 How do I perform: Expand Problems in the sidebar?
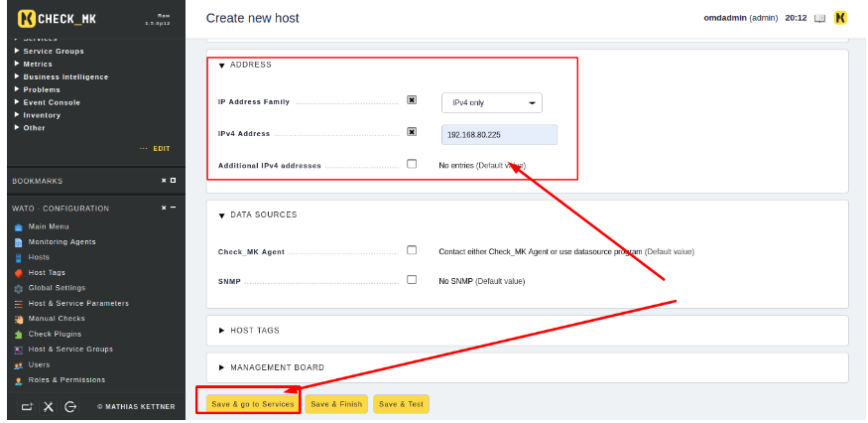tap(17, 88)
